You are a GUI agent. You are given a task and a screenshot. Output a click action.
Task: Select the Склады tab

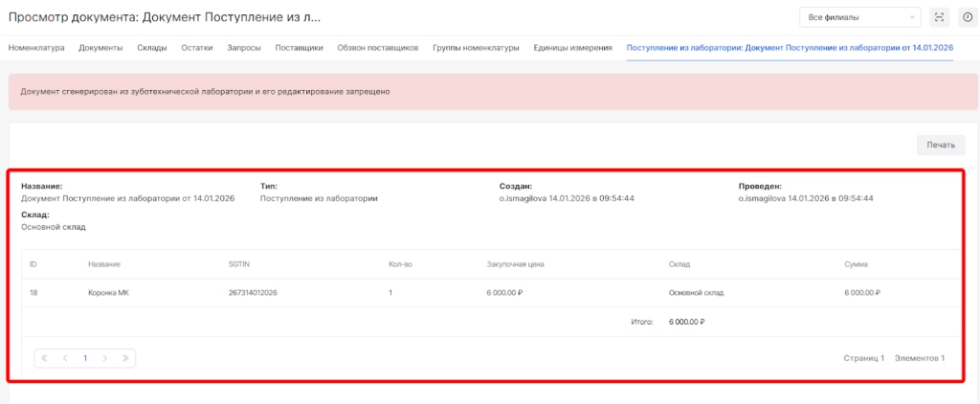(x=152, y=48)
